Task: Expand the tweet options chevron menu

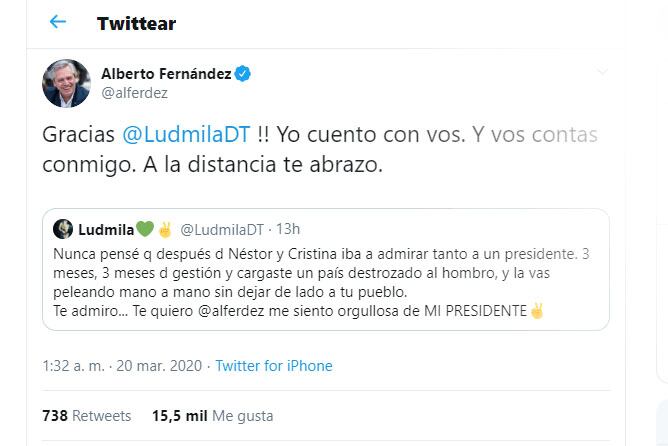Action: click(x=601, y=73)
